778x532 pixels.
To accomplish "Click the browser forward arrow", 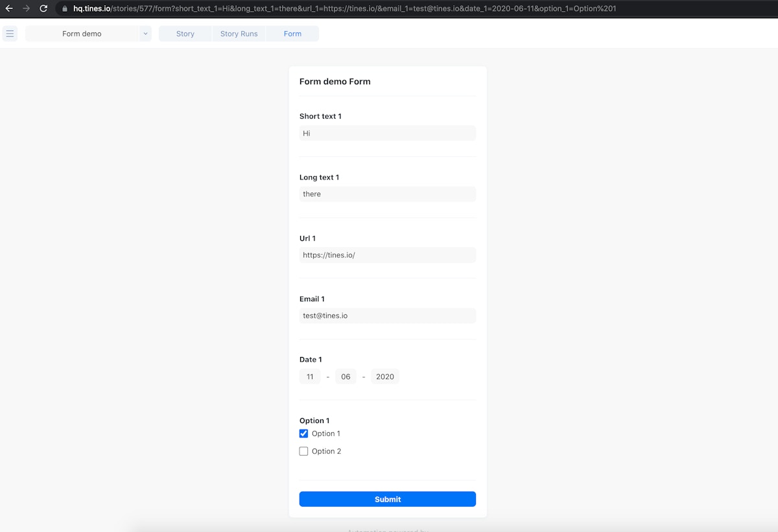I will point(26,8).
